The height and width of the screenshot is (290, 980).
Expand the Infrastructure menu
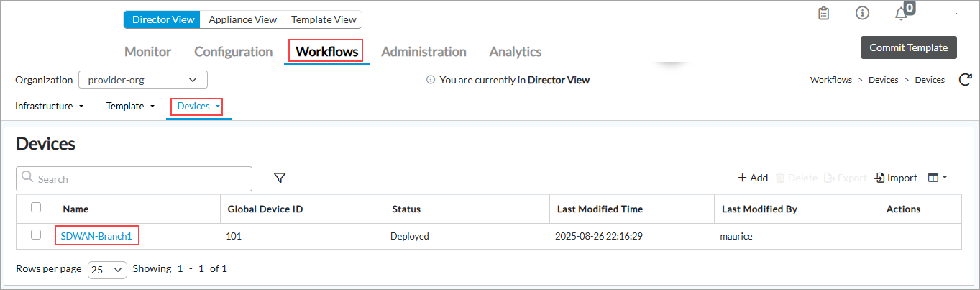(50, 107)
